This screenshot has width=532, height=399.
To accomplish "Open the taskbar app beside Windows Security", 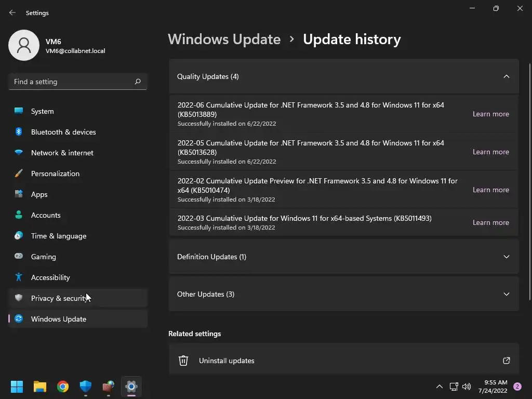I will click(109, 387).
